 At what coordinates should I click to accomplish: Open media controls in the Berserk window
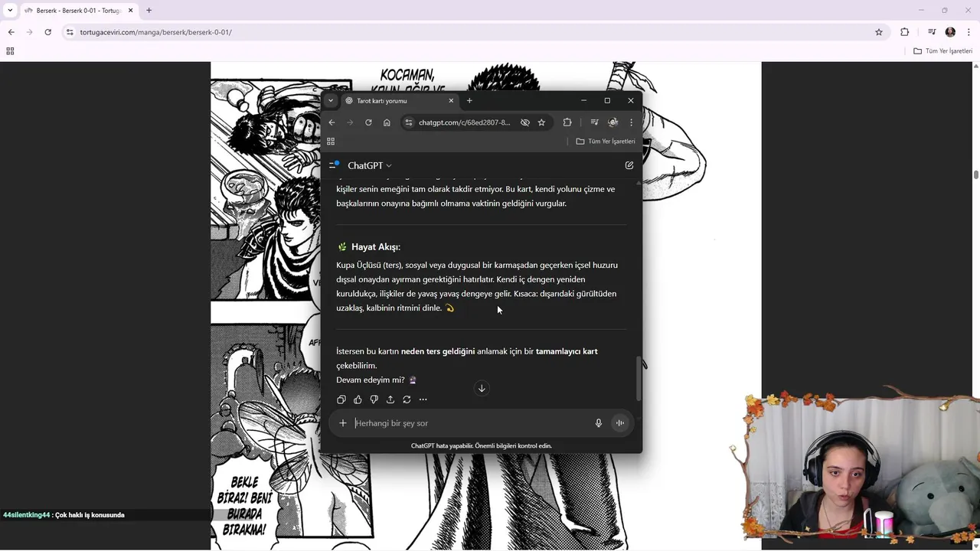click(932, 32)
